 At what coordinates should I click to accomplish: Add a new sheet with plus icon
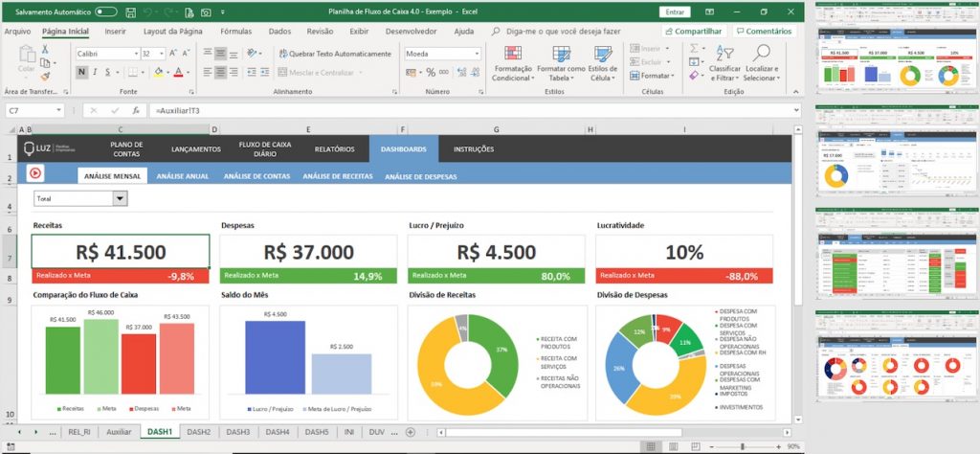[x=410, y=431]
